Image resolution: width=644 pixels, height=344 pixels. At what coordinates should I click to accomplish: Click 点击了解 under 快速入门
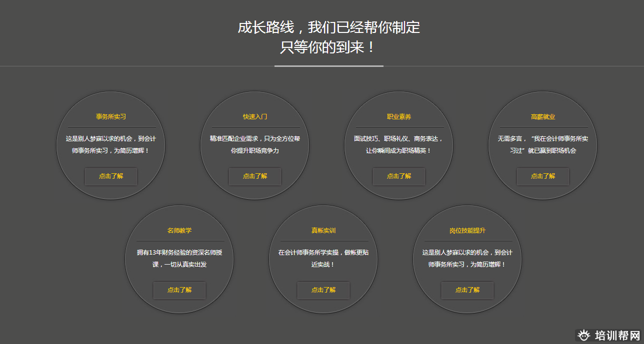255,176
